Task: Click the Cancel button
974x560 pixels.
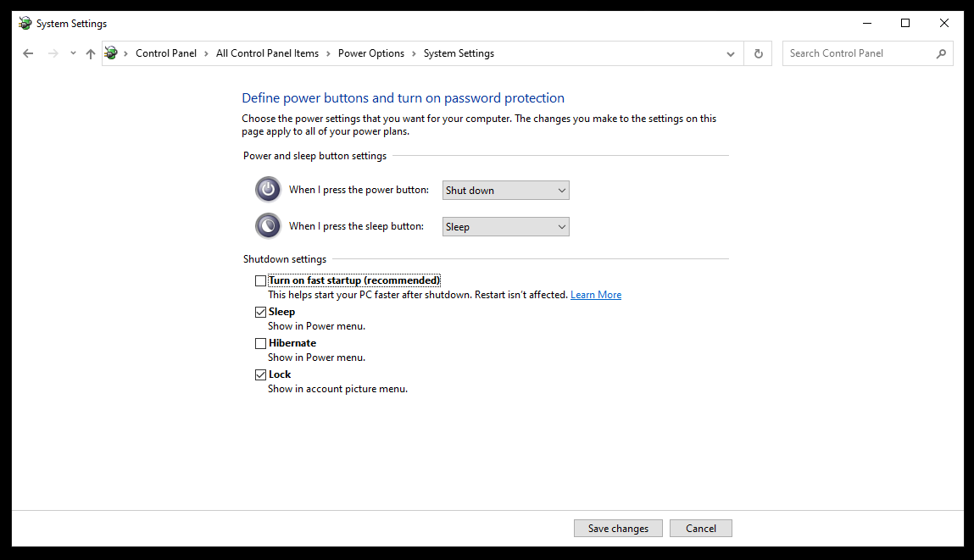Action: pos(701,529)
